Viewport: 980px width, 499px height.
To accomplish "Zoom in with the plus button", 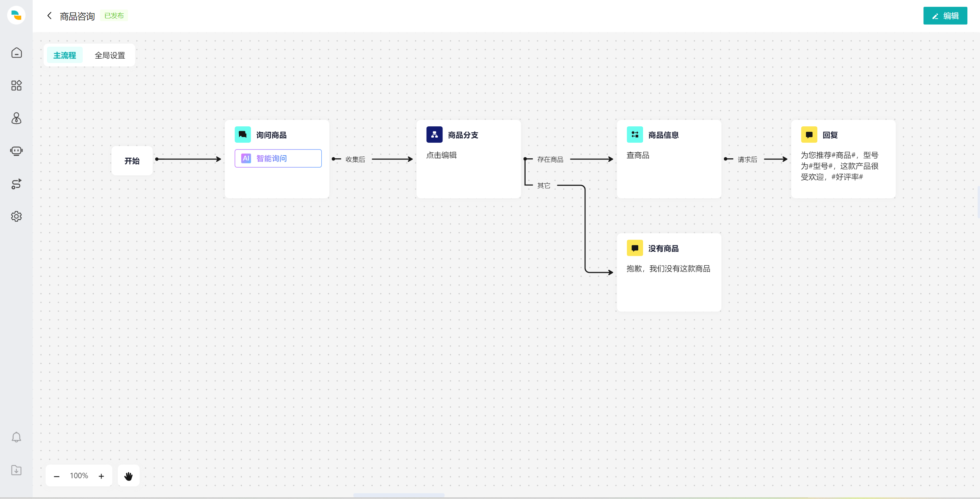I will point(101,476).
